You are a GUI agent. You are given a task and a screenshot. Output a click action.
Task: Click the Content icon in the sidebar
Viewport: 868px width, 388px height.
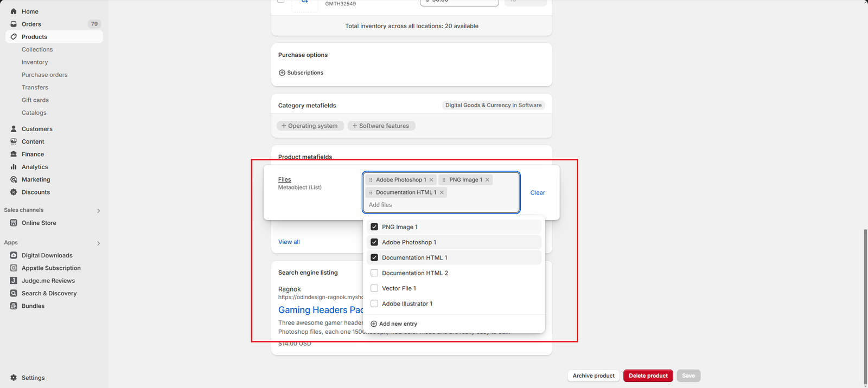click(x=14, y=141)
